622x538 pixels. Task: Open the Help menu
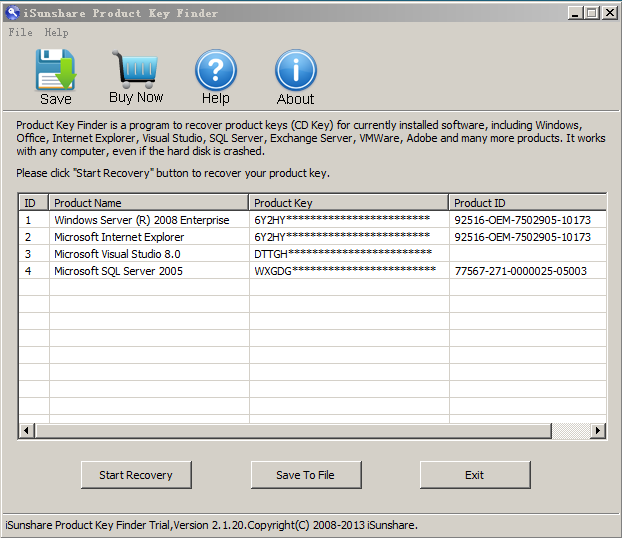tap(56, 32)
